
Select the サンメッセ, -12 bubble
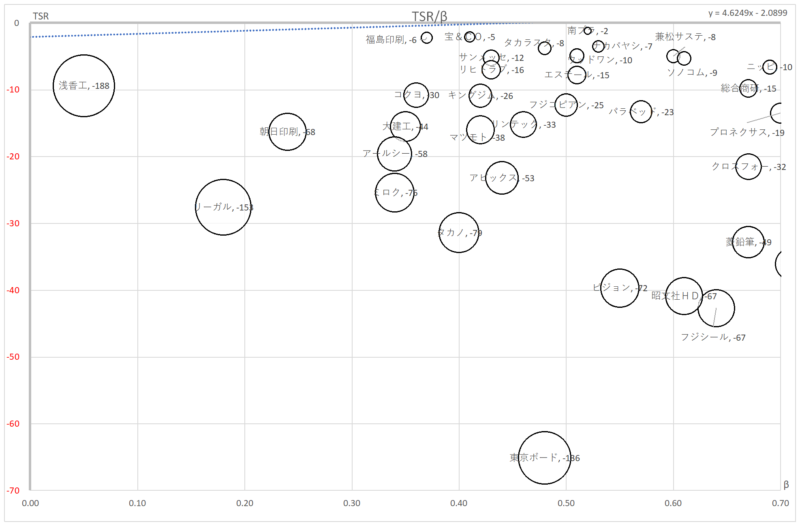(x=491, y=57)
